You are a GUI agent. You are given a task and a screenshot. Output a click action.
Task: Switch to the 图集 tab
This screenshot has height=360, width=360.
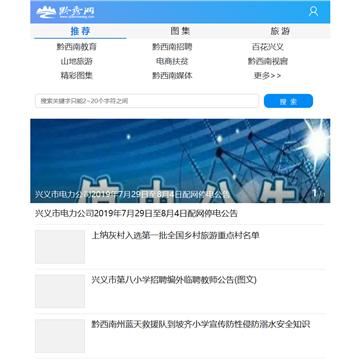coord(180,31)
